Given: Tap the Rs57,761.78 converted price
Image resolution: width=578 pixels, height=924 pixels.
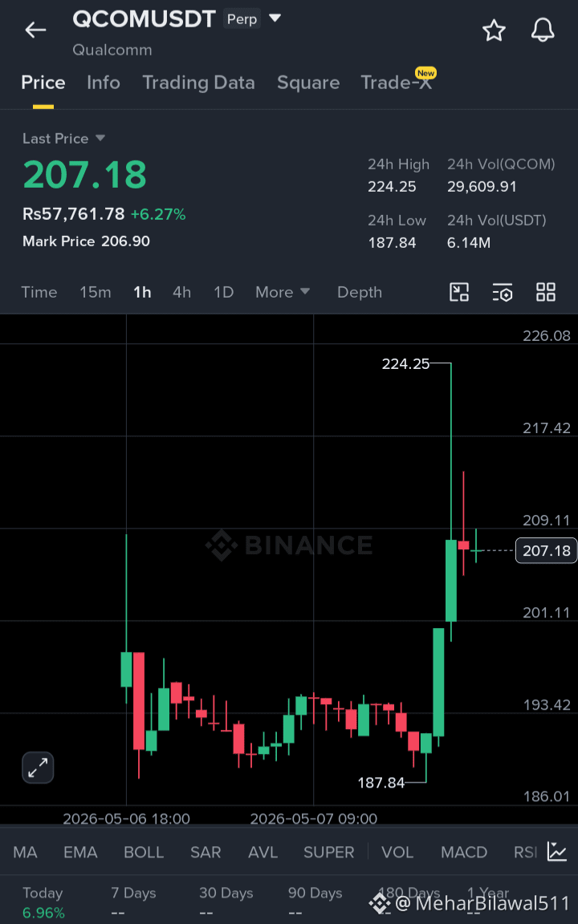Looking at the screenshot, I should [x=73, y=214].
